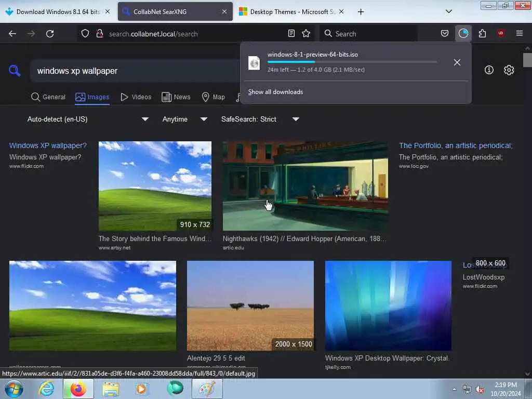Open the Alentejo 29 5 5 edit link
532x399 pixels.
click(x=216, y=358)
